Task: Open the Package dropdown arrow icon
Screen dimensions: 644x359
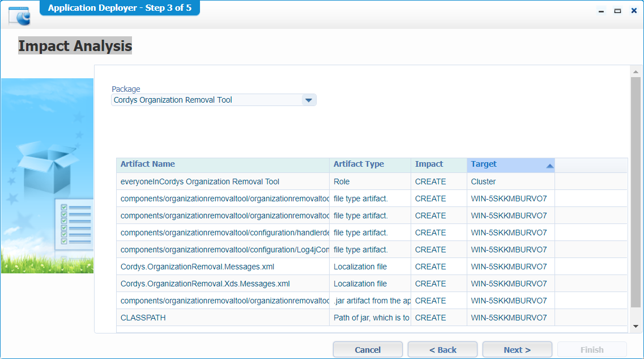Action: coord(309,100)
